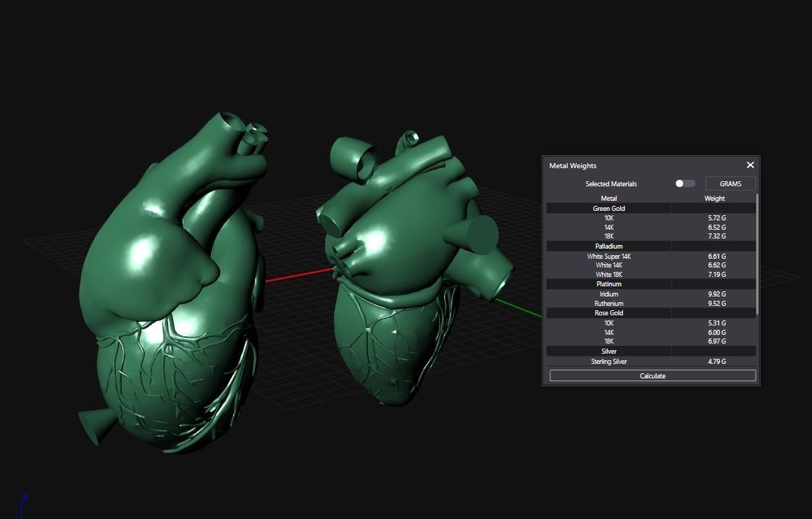Viewport: 812px width, 519px height.
Task: Click the 6.97 G weight value
Action: (x=716, y=341)
